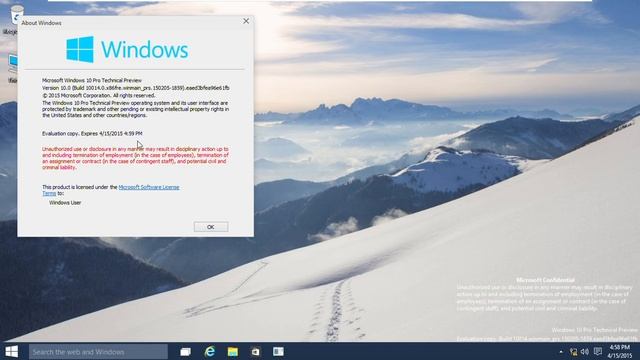
Task: Click the About Windows title bar text
Action: click(x=41, y=23)
